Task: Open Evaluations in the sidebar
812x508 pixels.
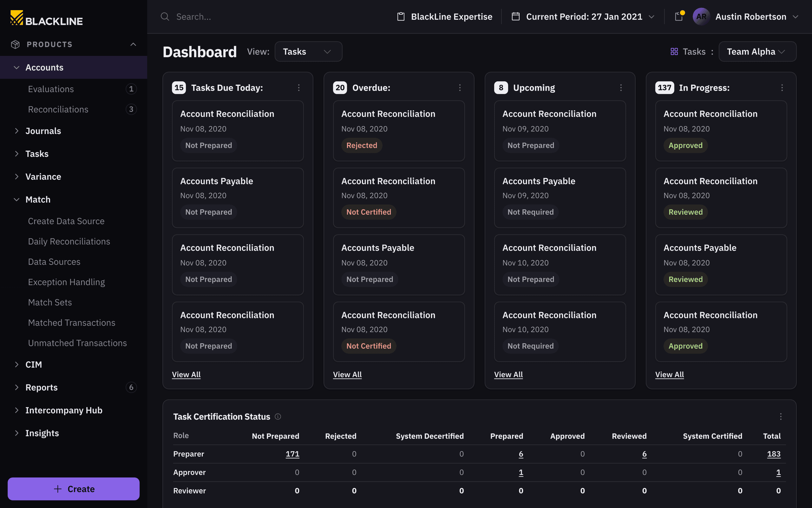Action: point(51,89)
